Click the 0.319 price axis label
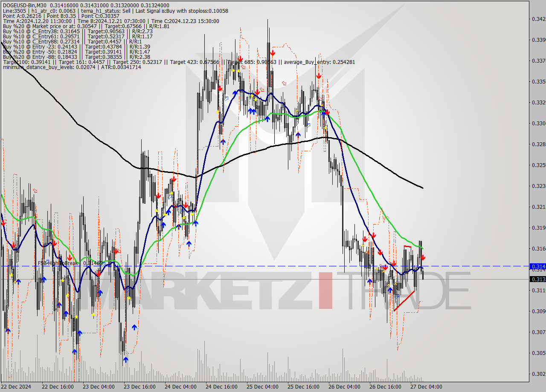546x392 pixels. click(538, 228)
